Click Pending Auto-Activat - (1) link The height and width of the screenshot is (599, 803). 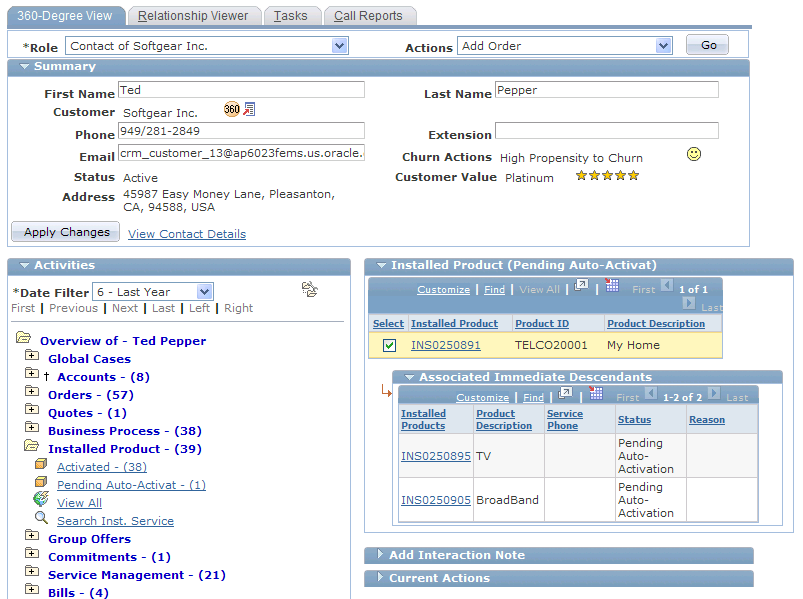coord(131,485)
